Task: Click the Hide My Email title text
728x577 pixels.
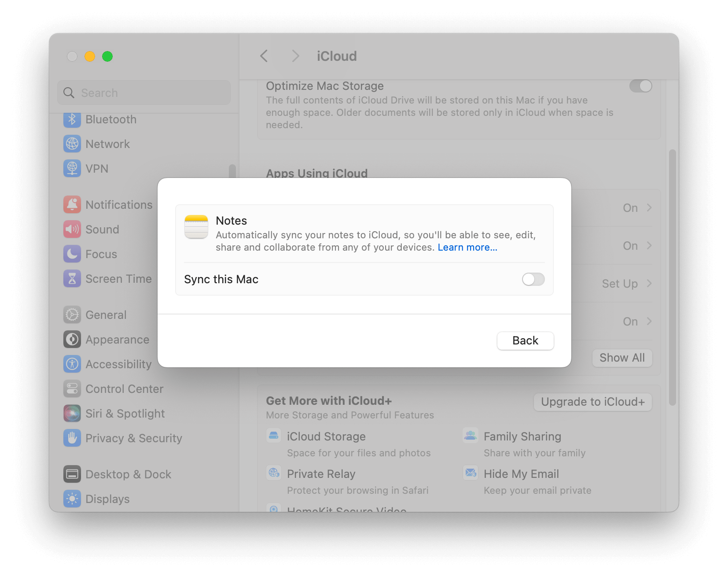Action: point(521,474)
